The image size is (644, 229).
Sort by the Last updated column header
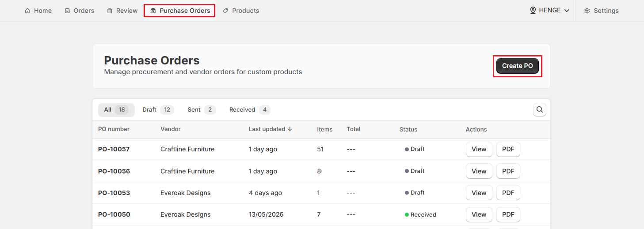pyautogui.click(x=271, y=129)
